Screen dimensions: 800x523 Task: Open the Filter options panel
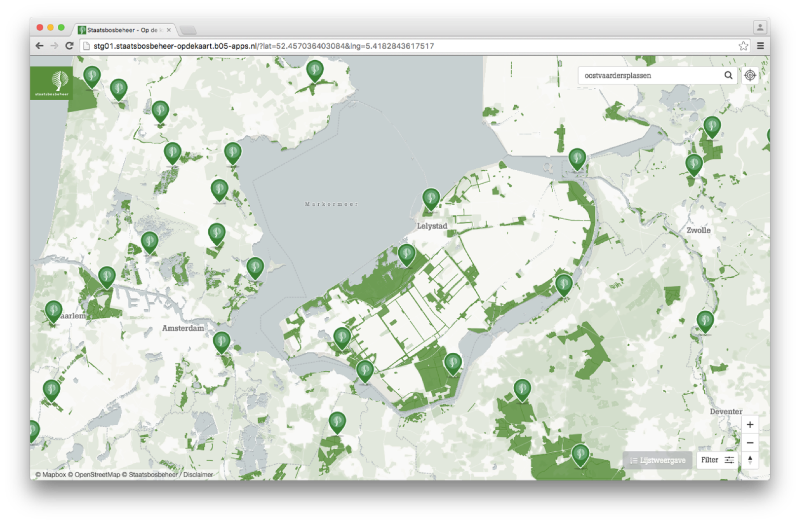point(718,460)
